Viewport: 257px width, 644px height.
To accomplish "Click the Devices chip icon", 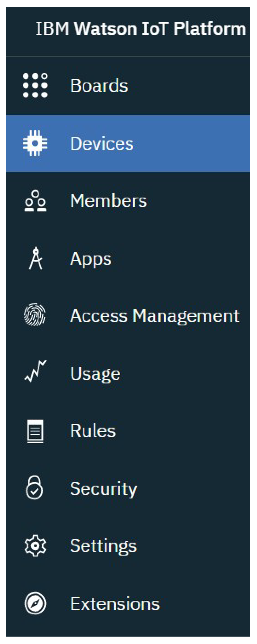I will coord(35,143).
